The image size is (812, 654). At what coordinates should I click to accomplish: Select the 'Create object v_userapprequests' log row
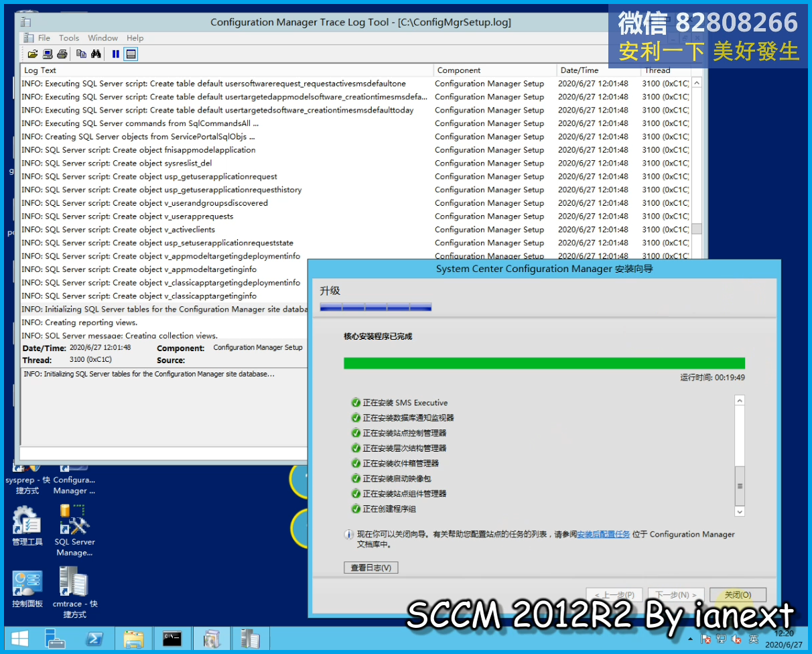point(355,216)
